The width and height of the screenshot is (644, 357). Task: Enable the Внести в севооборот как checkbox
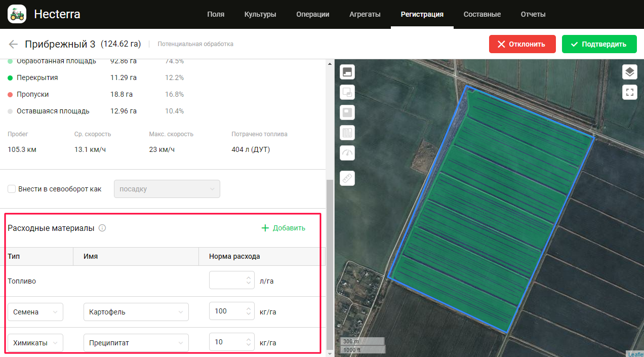(12, 189)
